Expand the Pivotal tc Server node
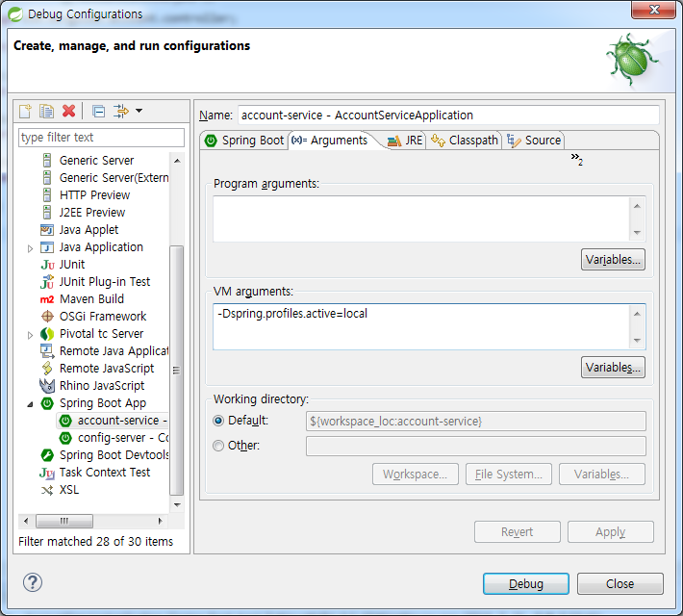 click(30, 335)
